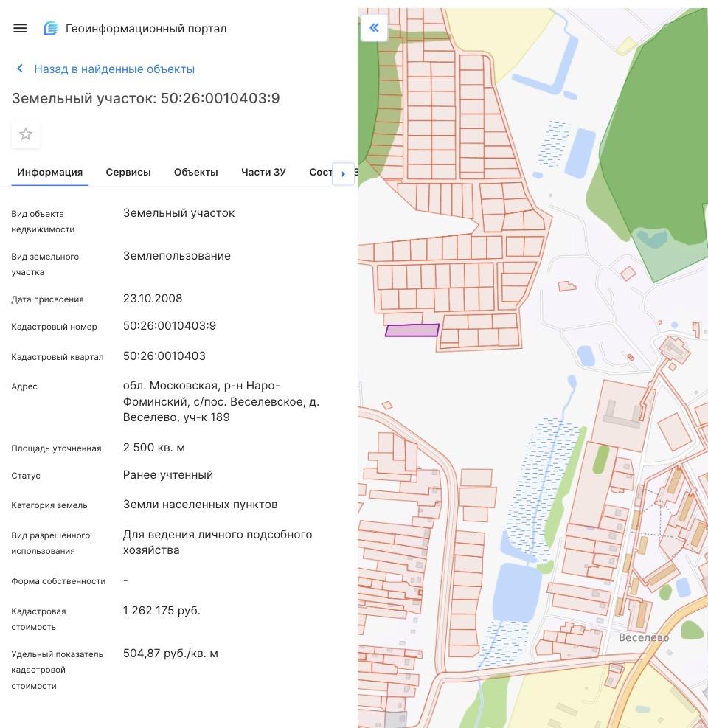This screenshot has height=728, width=708.
Task: Go back via 'Назад в найденные объекты'
Action: tap(114, 69)
